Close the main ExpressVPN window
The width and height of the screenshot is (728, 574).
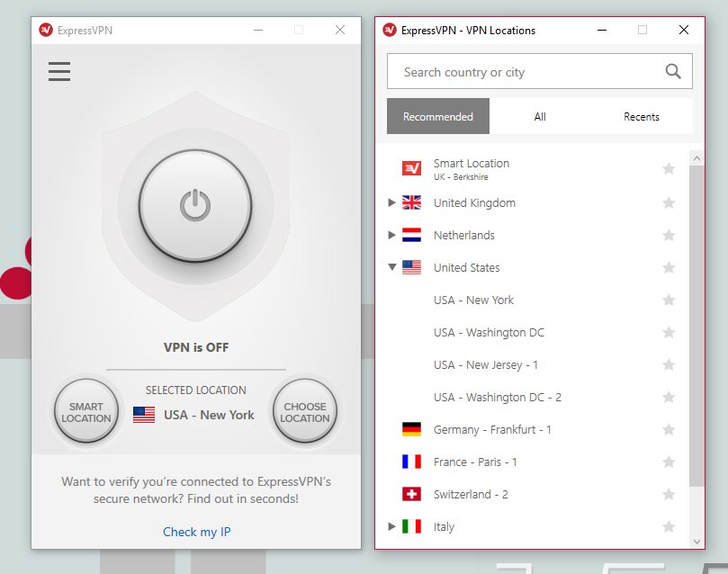[x=340, y=31]
